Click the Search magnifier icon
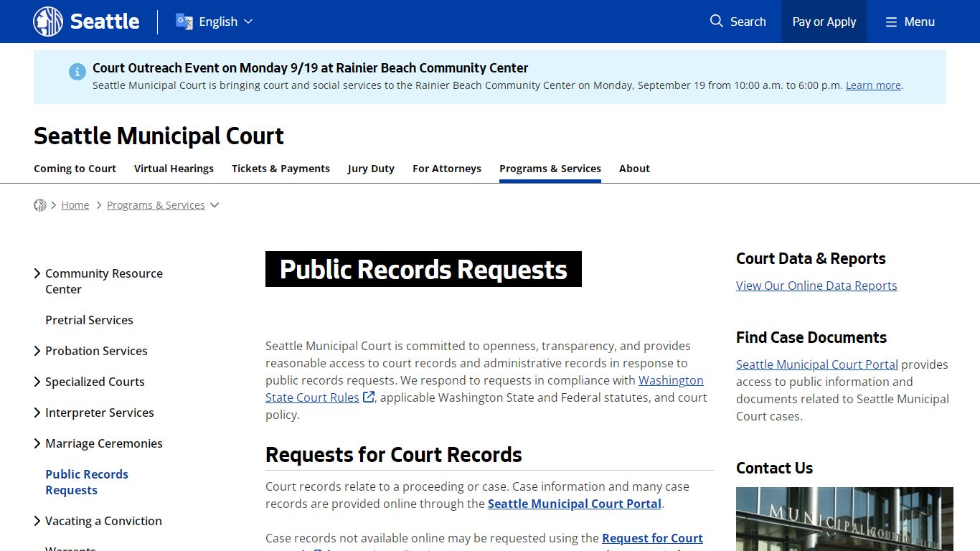Screen dimensions: 980x551 click(716, 22)
